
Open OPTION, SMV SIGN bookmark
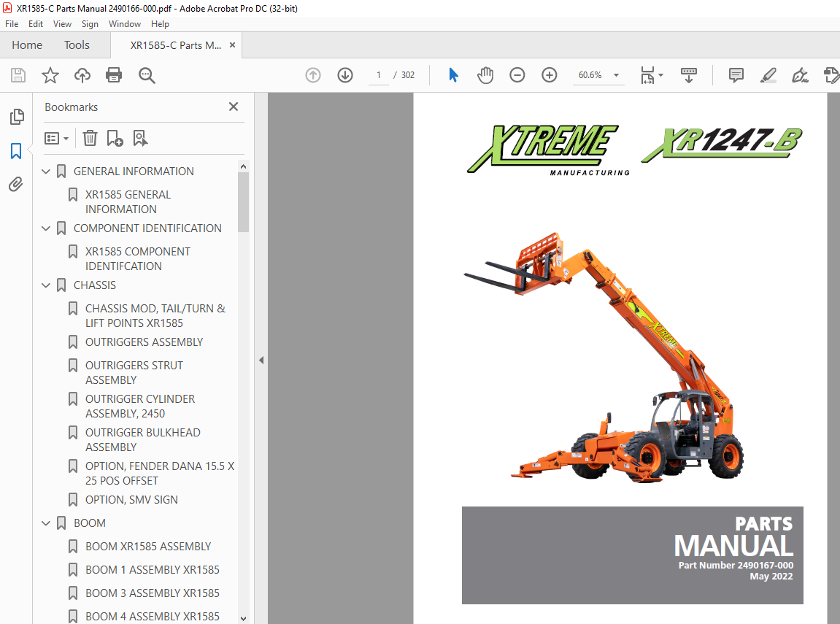coord(131,499)
